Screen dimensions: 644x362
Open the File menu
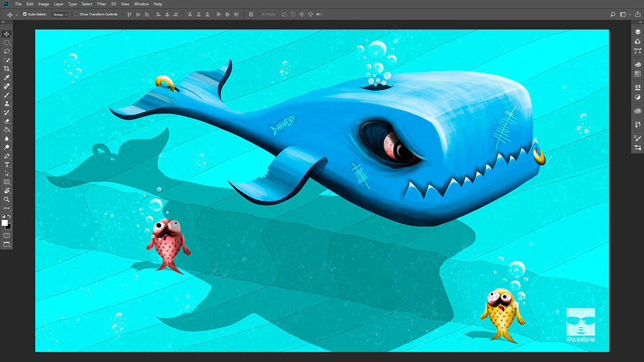point(18,4)
